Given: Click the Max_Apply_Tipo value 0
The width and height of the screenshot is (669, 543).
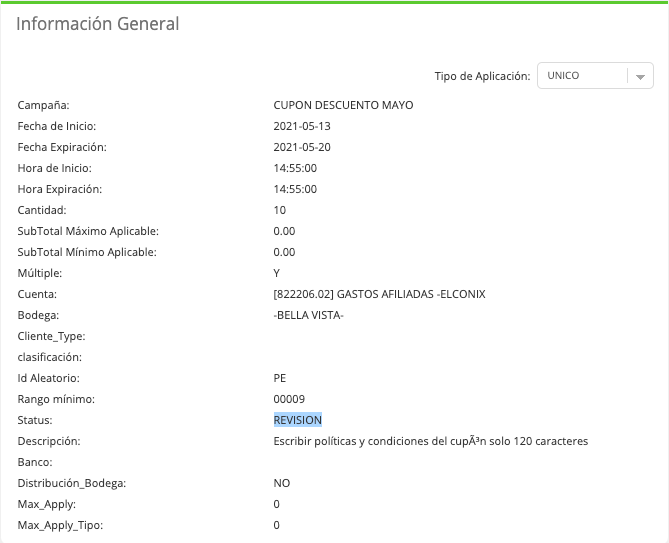Looking at the screenshot, I should (x=276, y=525).
